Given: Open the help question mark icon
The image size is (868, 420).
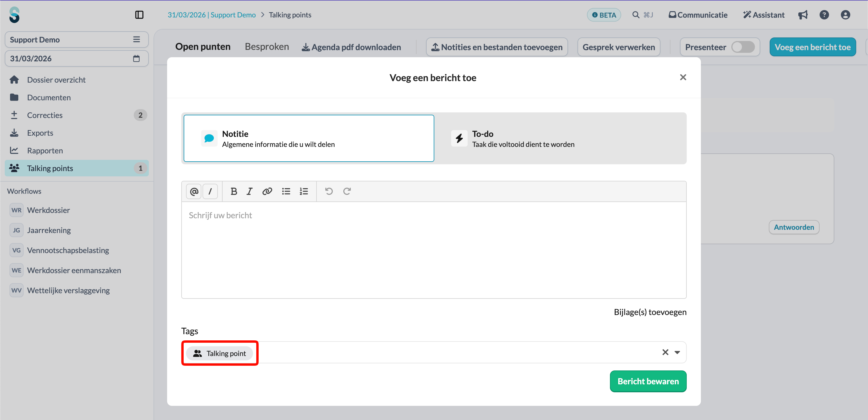Looking at the screenshot, I should click(824, 15).
